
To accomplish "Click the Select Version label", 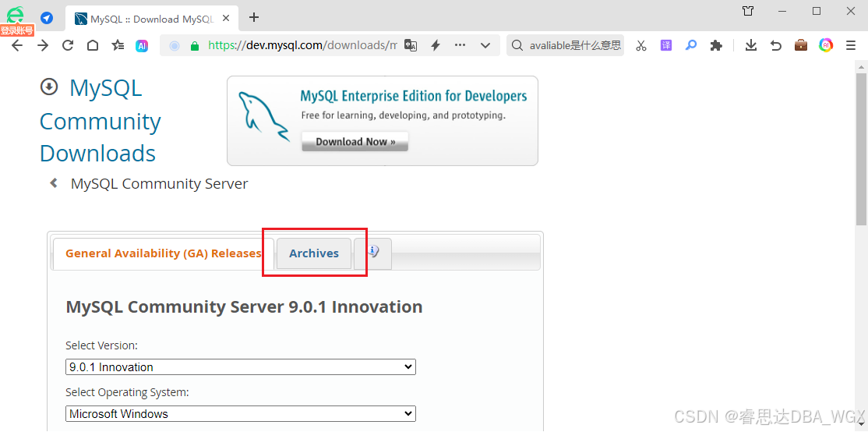I will (101, 345).
